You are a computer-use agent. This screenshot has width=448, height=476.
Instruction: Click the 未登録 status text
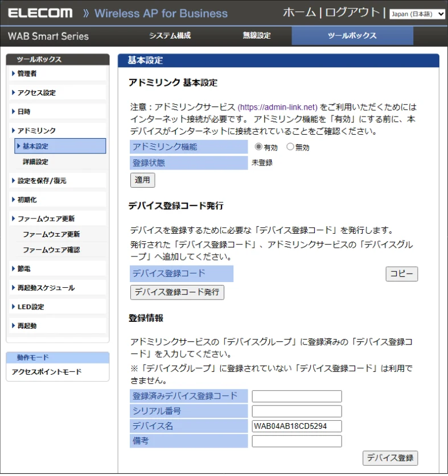coord(262,163)
